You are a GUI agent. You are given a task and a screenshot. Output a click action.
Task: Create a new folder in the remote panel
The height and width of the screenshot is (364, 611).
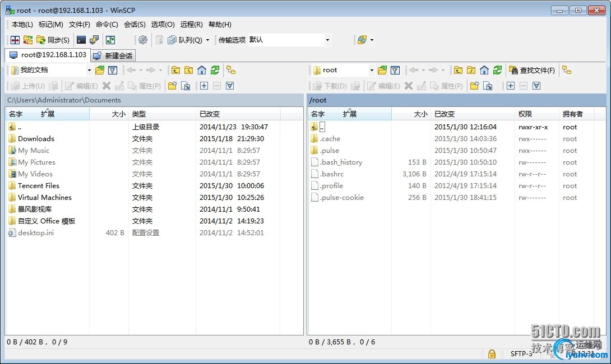pos(474,86)
